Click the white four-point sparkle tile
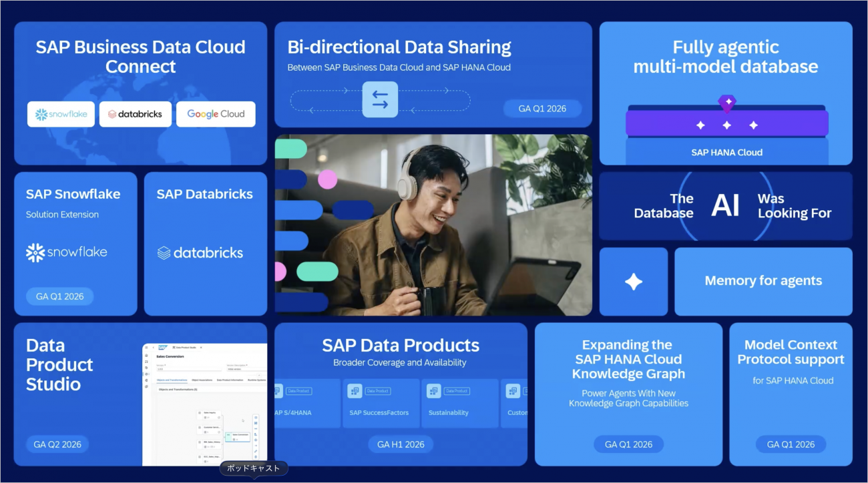Viewport: 868px width, 483px height. [633, 282]
